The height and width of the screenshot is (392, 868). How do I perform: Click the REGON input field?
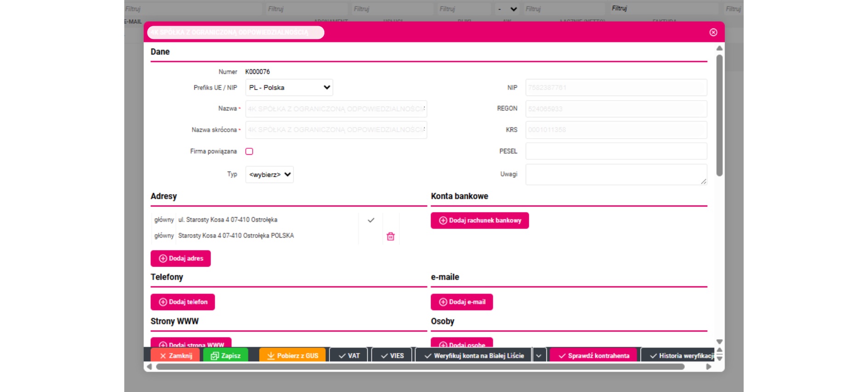tap(616, 109)
